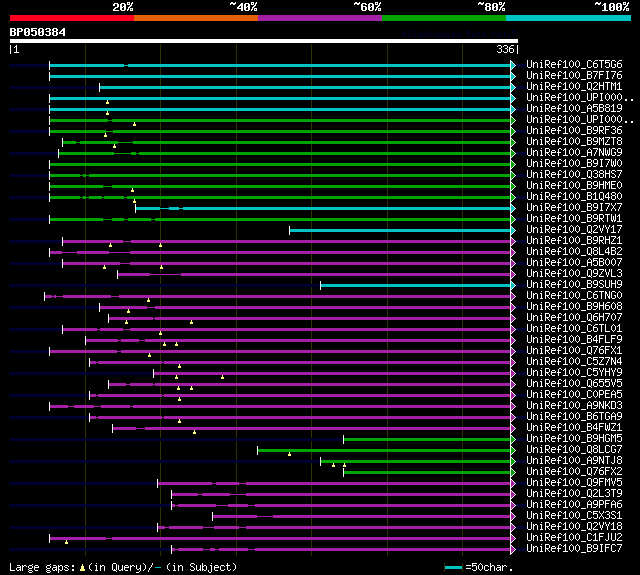Click the UniRef100_C1FJU2 label

[x=574, y=538]
